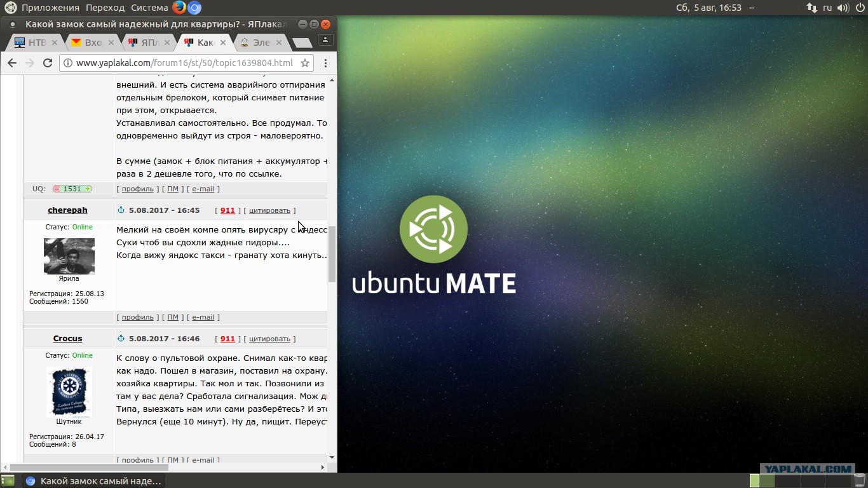
Task: Launch Firefox from the top panel
Action: 179,8
